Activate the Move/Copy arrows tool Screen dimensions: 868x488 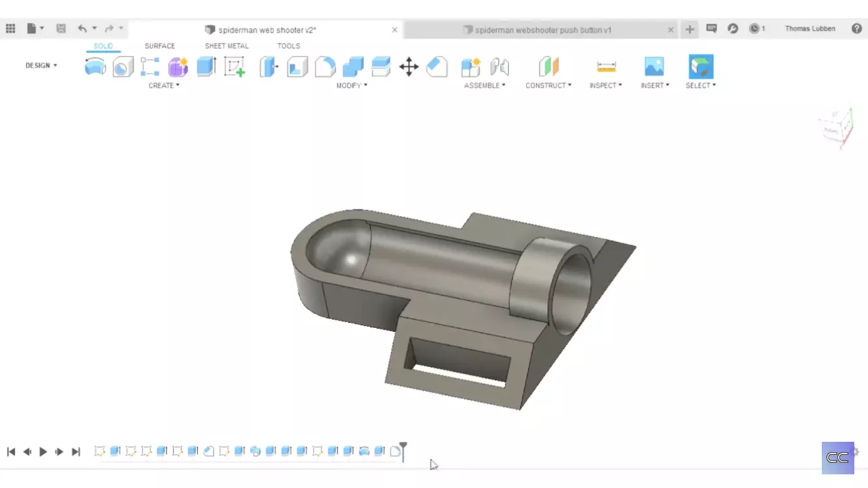click(409, 66)
